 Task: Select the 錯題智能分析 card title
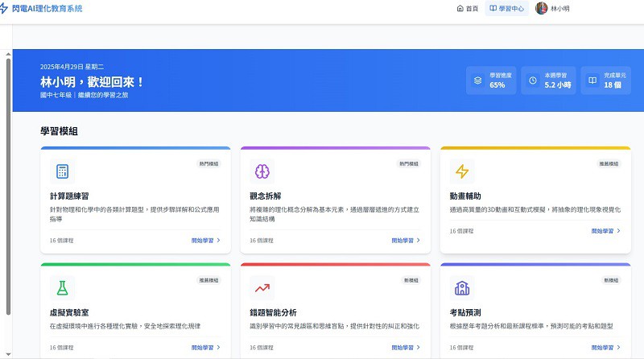point(273,312)
